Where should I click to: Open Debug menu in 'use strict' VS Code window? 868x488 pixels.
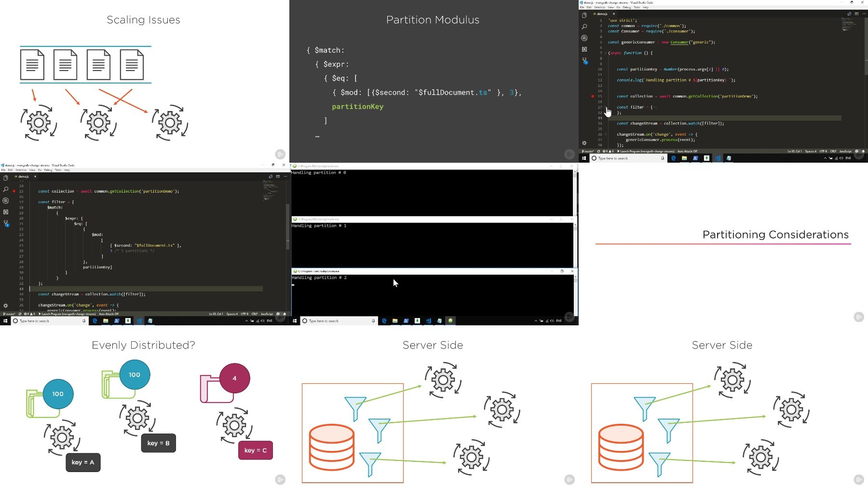tap(627, 7)
